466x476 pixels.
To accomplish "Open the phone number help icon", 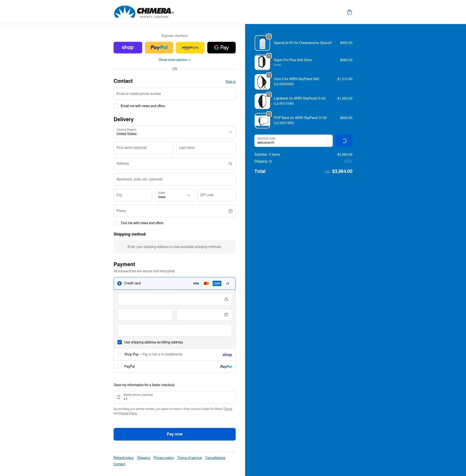I will click(x=230, y=211).
